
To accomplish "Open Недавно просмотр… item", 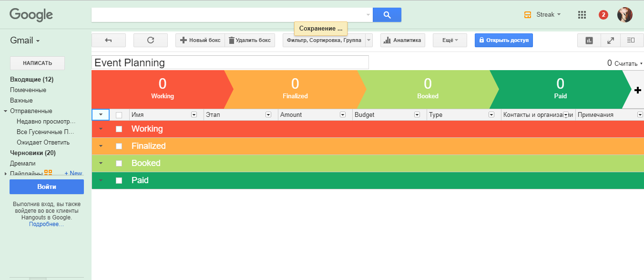I will coord(46,121).
